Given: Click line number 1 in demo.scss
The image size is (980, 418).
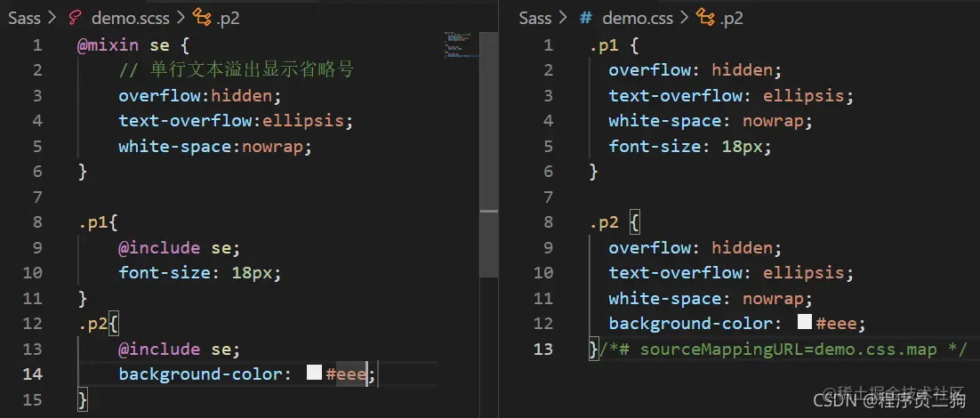Looking at the screenshot, I should point(37,45).
